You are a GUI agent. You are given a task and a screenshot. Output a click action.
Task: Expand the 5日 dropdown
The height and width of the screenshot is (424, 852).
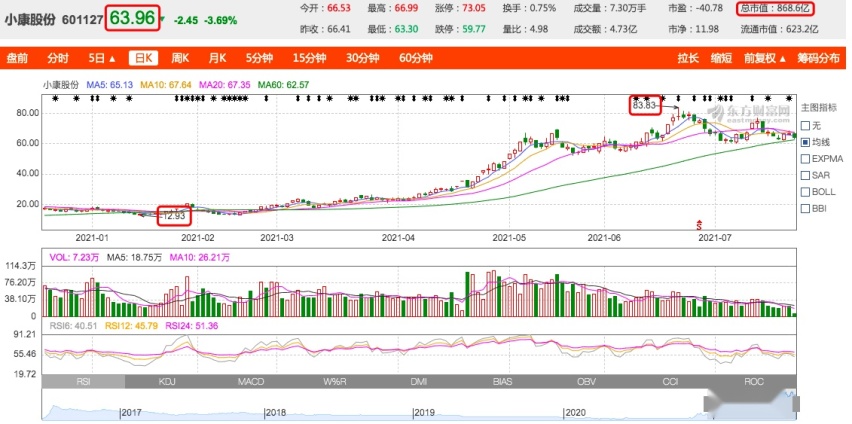pyautogui.click(x=102, y=58)
